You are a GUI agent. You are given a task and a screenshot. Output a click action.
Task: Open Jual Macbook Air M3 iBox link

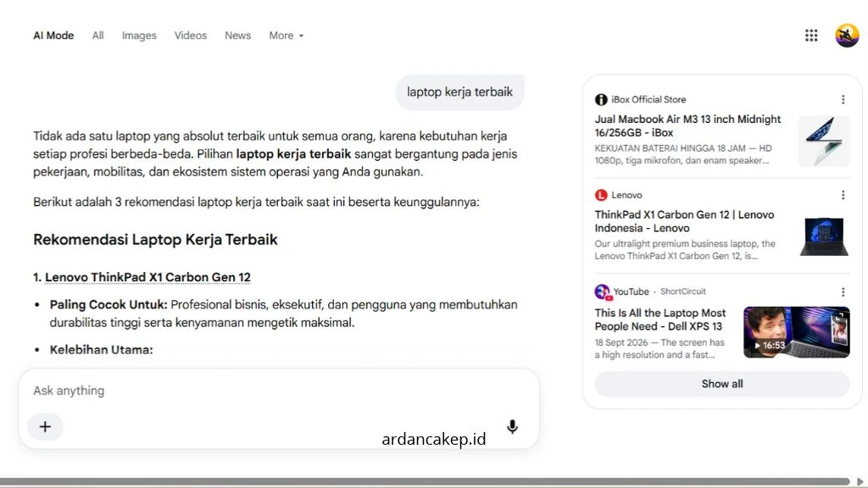point(687,125)
